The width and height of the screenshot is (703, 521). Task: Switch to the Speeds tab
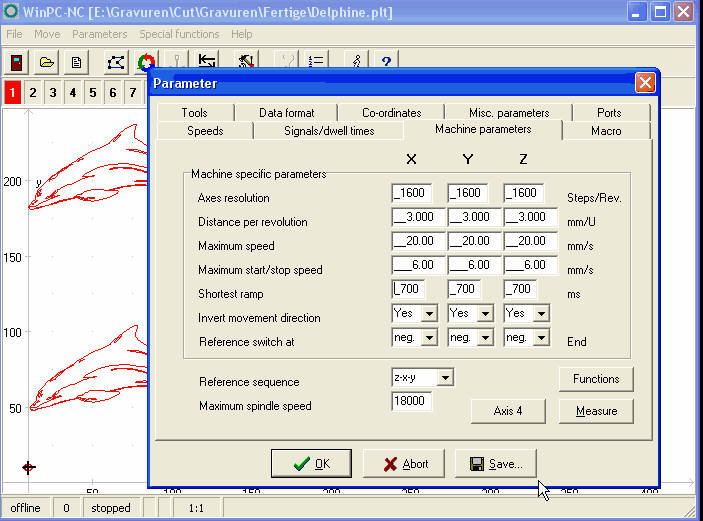(205, 131)
